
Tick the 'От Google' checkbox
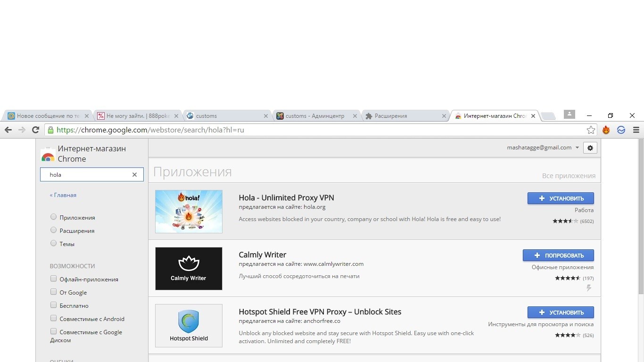coord(53,292)
